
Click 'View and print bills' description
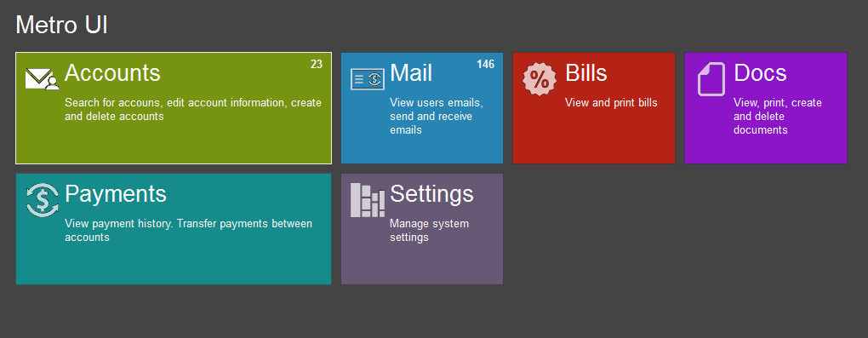(611, 102)
